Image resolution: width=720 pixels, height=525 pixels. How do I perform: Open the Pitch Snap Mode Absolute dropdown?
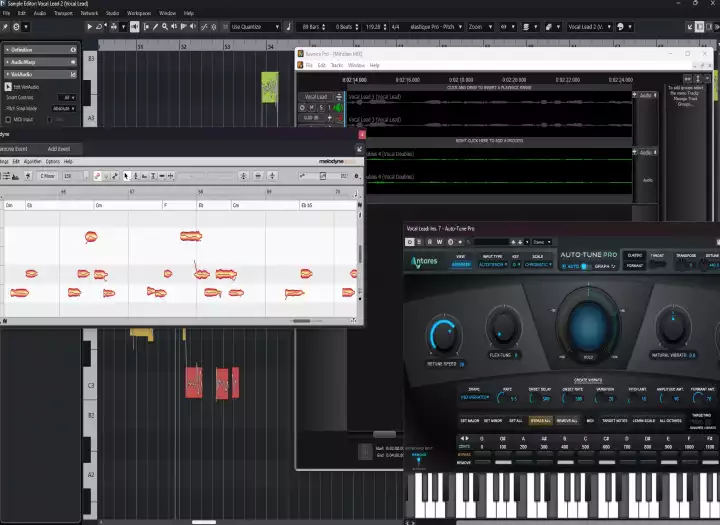tap(63, 108)
